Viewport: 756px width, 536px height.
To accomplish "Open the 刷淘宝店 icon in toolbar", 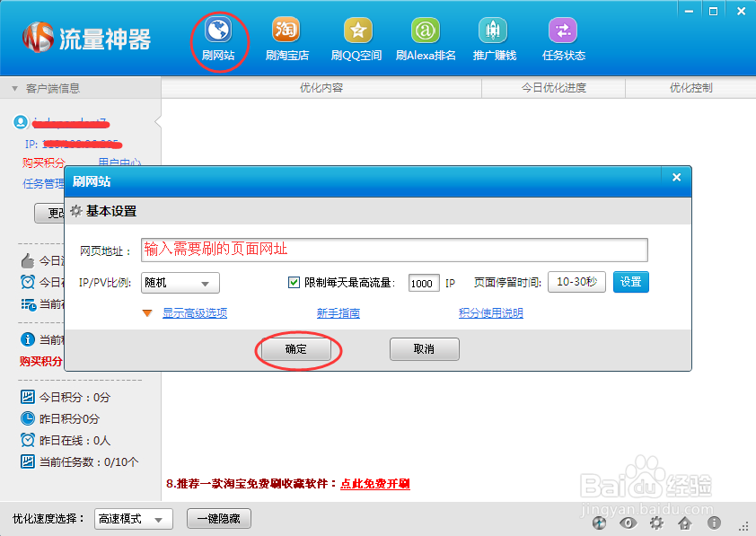I will click(286, 31).
